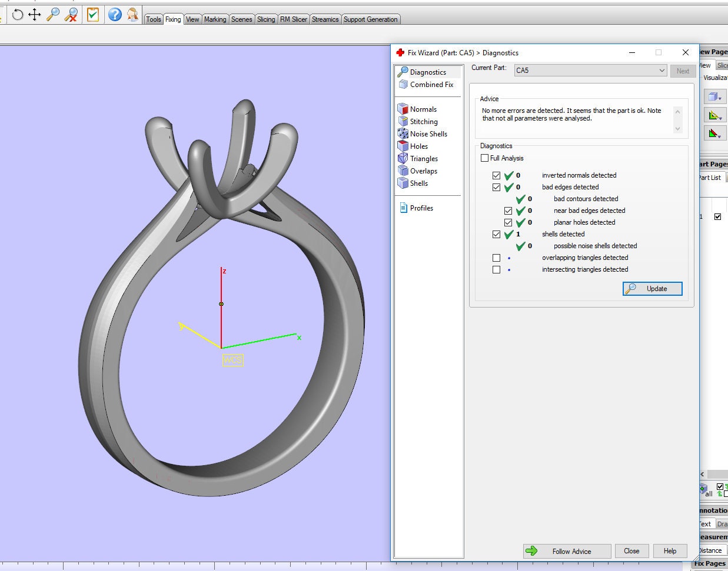Screen dimensions: 728x571
Task: Switch to the Slicing tab
Action: pos(266,19)
